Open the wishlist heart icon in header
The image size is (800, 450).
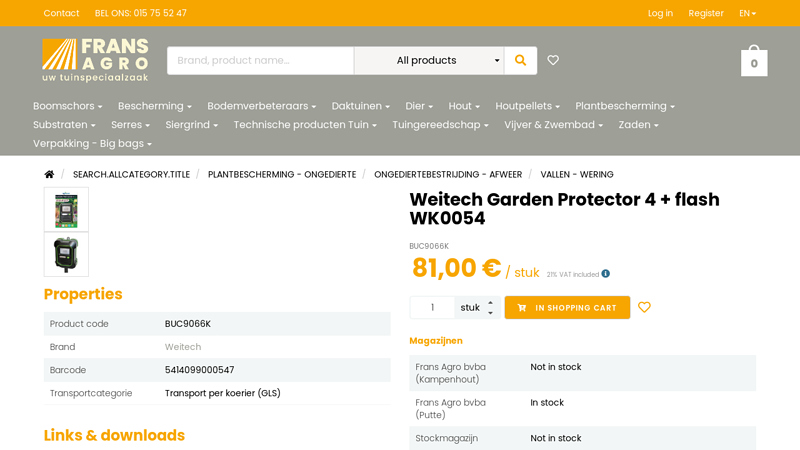pos(553,60)
